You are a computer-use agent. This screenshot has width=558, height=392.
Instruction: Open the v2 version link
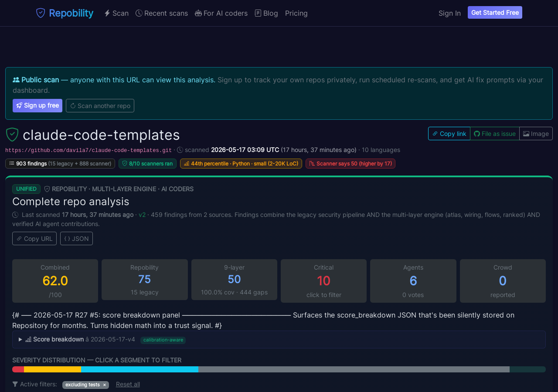pyautogui.click(x=142, y=215)
